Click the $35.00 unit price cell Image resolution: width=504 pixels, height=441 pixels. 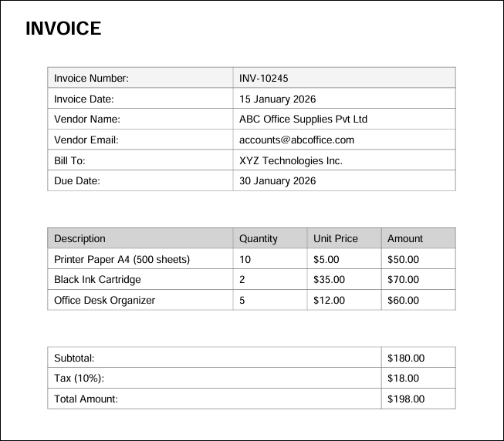point(330,280)
